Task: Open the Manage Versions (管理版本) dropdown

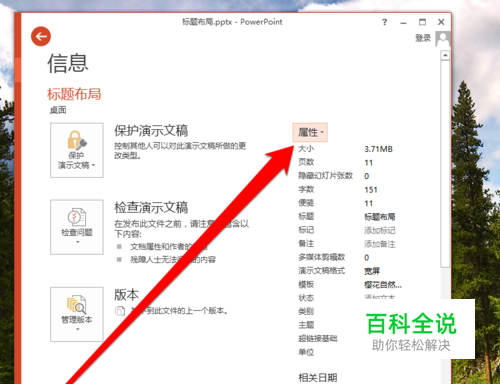Action: tap(77, 314)
